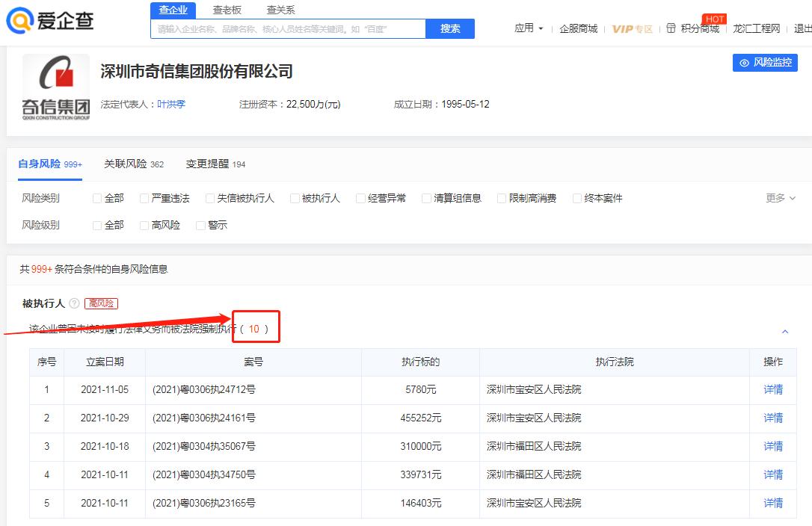The height and width of the screenshot is (526, 812).
Task: Click the question mark help icon beside 被执行人
Action: pyautogui.click(x=73, y=303)
